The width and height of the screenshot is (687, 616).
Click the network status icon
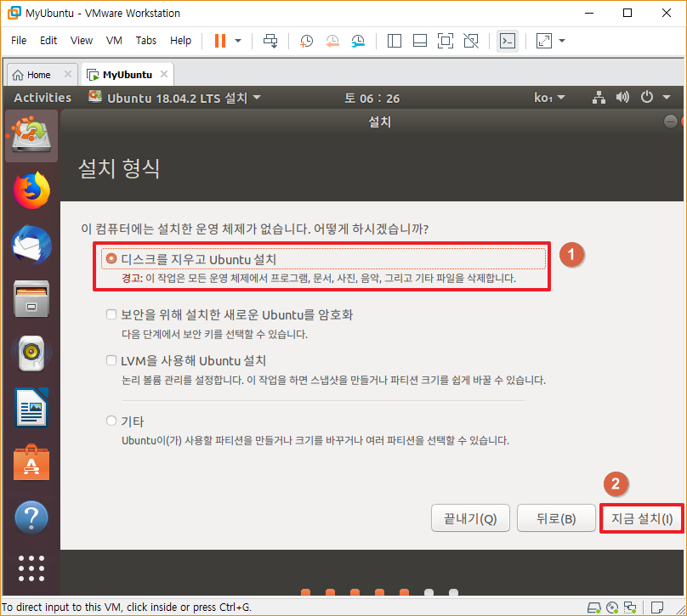599,97
